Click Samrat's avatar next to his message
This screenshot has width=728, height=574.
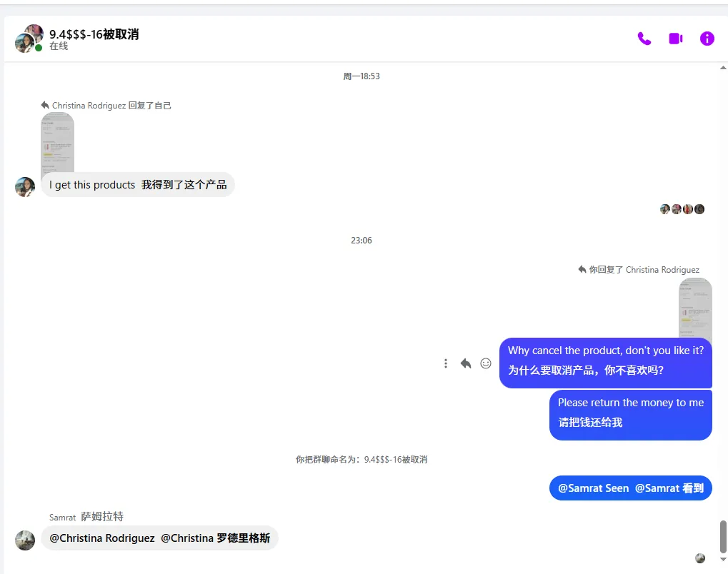pyautogui.click(x=24, y=540)
